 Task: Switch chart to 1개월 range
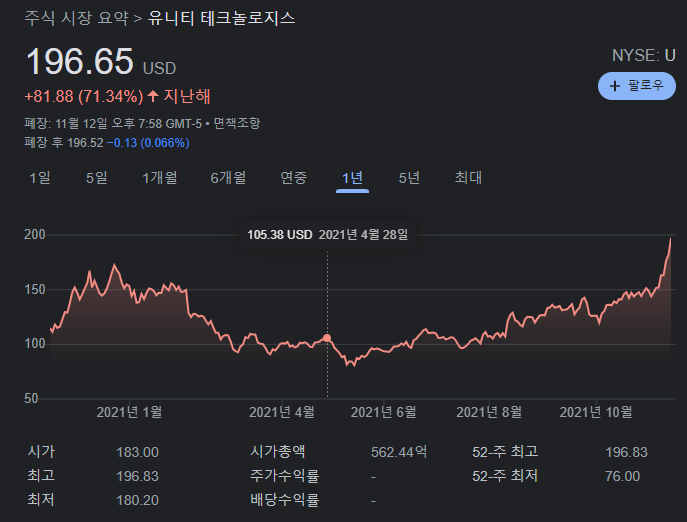point(160,178)
